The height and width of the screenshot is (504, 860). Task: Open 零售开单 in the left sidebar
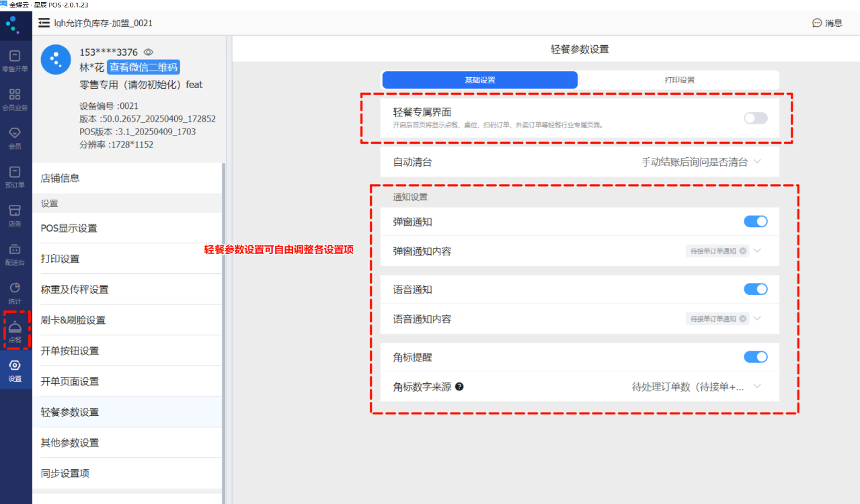pyautogui.click(x=15, y=60)
